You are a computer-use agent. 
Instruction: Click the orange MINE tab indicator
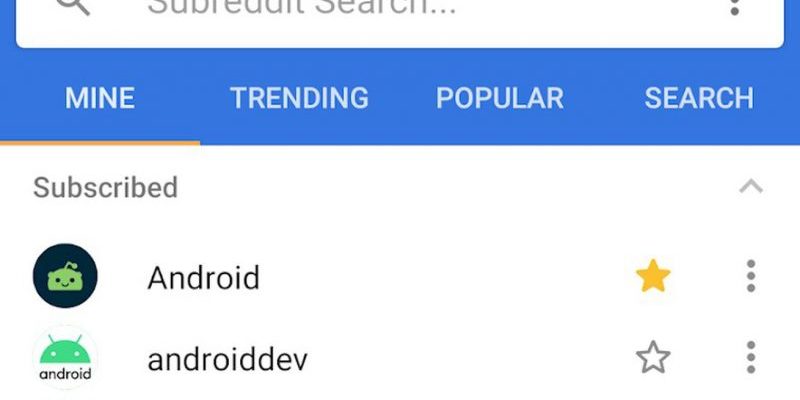[x=100, y=143]
